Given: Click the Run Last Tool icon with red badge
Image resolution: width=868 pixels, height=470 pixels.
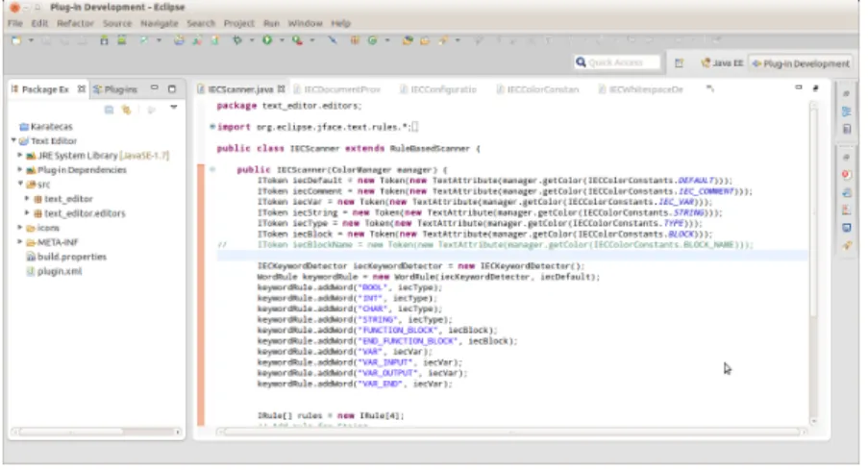Looking at the screenshot, I should click(x=297, y=39).
